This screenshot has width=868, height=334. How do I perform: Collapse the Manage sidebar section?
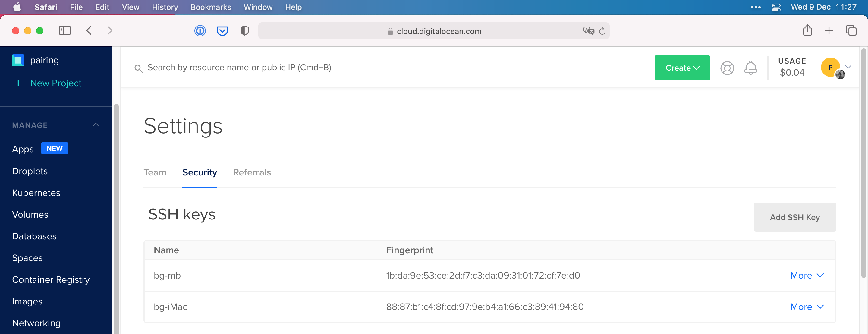[x=95, y=124]
